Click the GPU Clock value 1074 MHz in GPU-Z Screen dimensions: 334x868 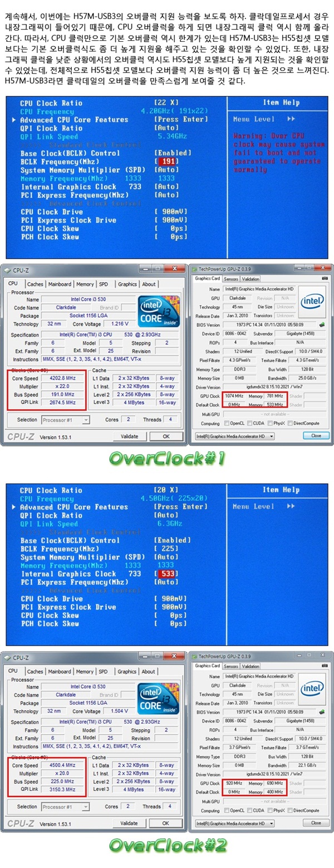[x=235, y=395]
